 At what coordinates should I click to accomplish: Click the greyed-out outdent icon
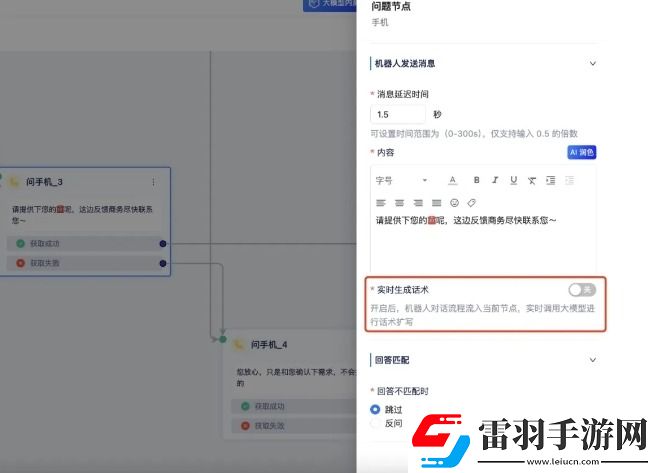point(569,180)
